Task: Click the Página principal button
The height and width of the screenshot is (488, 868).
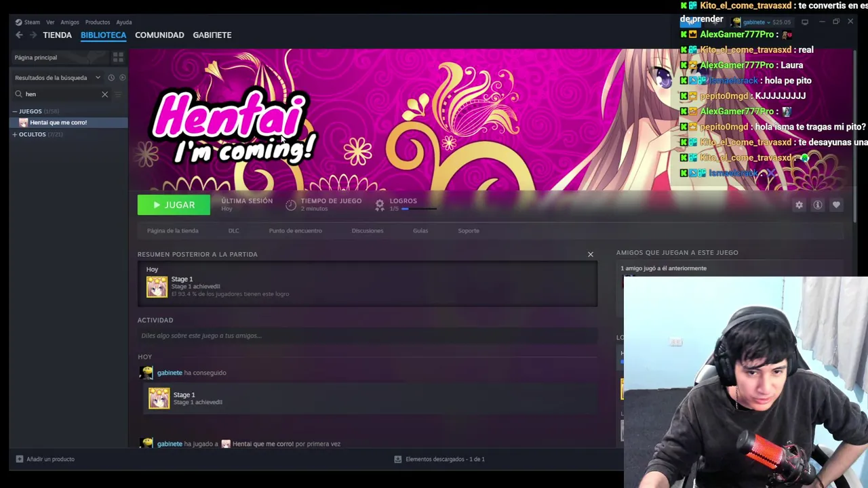Action: coord(59,58)
